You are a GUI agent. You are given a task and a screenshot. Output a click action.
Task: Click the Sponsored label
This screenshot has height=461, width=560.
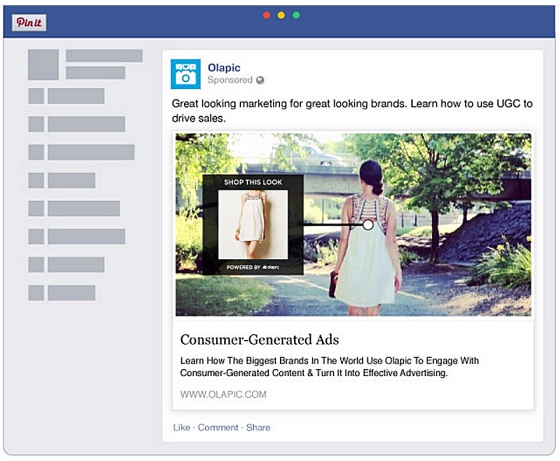pos(230,80)
